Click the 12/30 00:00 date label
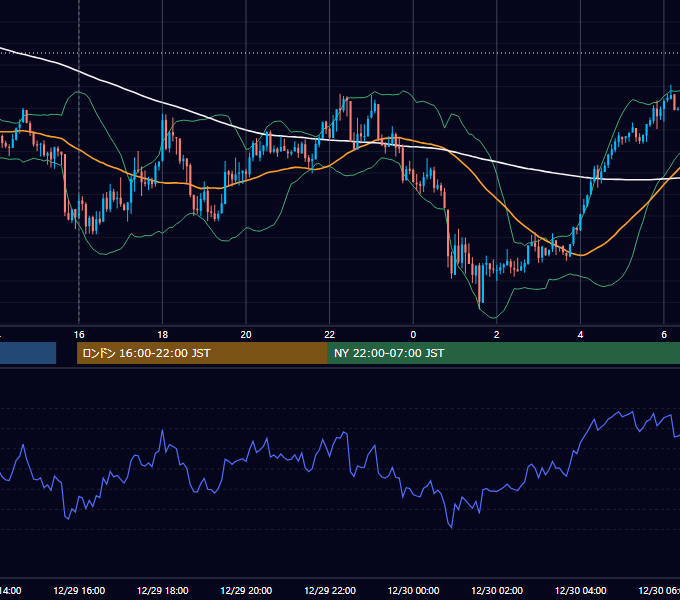Viewport: 680px width, 600px height. pyautogui.click(x=413, y=590)
